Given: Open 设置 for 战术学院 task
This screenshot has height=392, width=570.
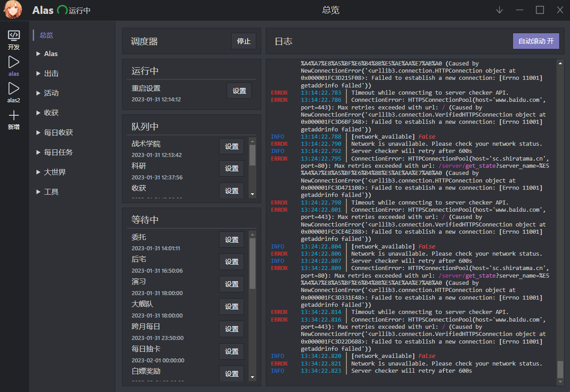Looking at the screenshot, I should coord(232,146).
